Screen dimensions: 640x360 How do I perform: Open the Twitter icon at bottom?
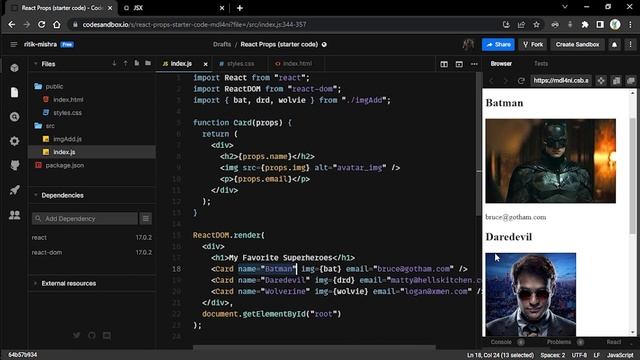77,336
